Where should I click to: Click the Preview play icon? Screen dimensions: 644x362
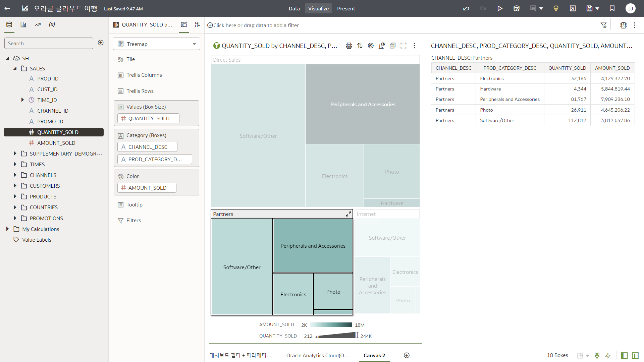click(500, 8)
